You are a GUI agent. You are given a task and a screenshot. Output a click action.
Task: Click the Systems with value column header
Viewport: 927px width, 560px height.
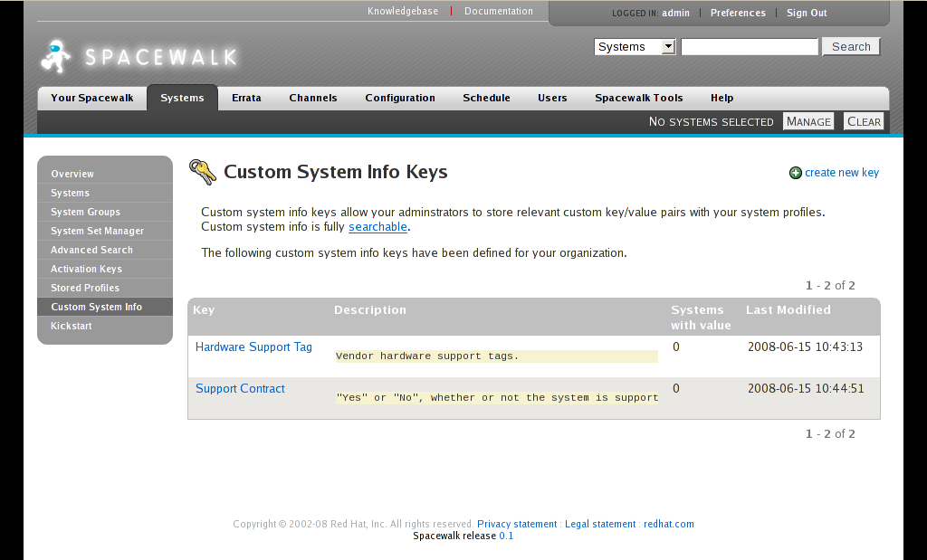pos(701,318)
